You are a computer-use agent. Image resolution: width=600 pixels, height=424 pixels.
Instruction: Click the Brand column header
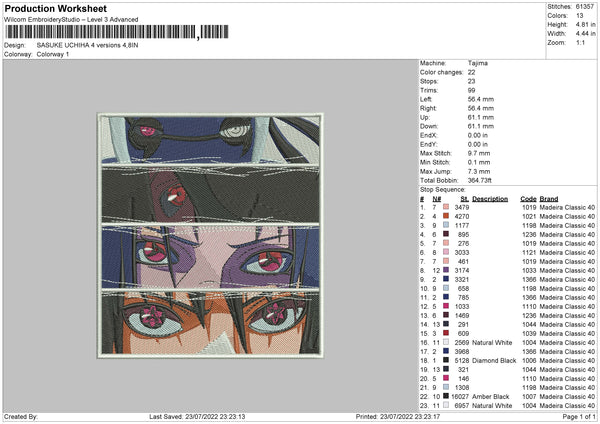click(x=549, y=199)
